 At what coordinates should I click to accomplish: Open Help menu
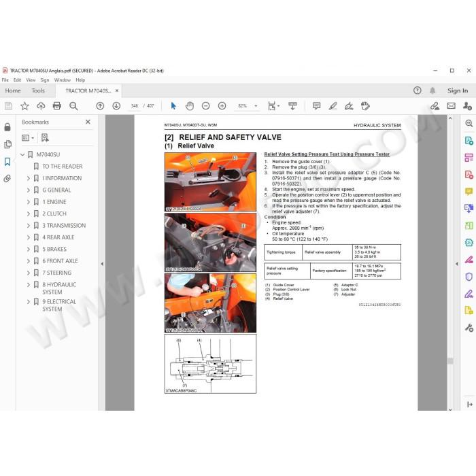pyautogui.click(x=80, y=80)
